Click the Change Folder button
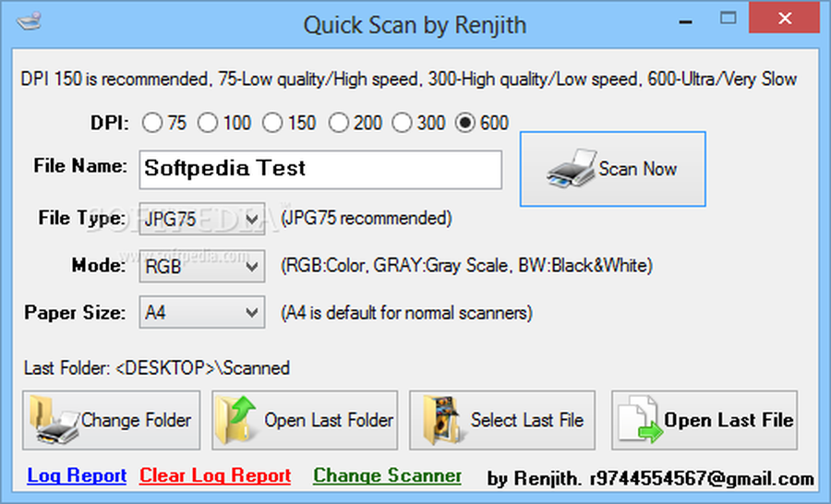The image size is (831, 504). point(112,420)
